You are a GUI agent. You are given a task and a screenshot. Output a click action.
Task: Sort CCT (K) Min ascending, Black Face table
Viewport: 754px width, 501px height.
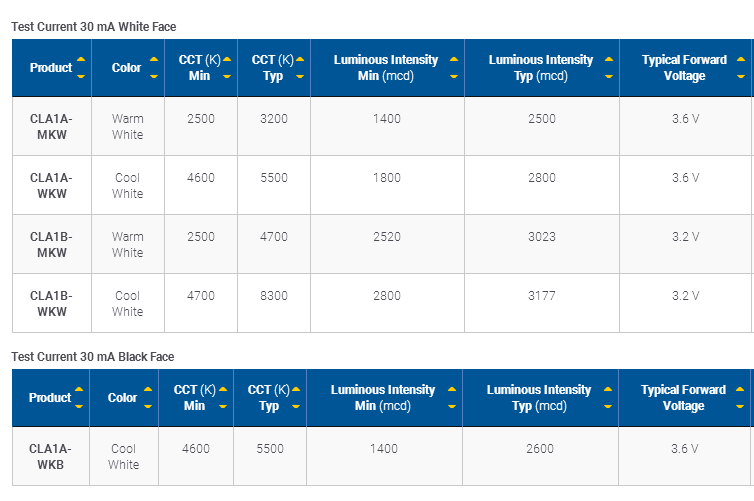(x=223, y=389)
